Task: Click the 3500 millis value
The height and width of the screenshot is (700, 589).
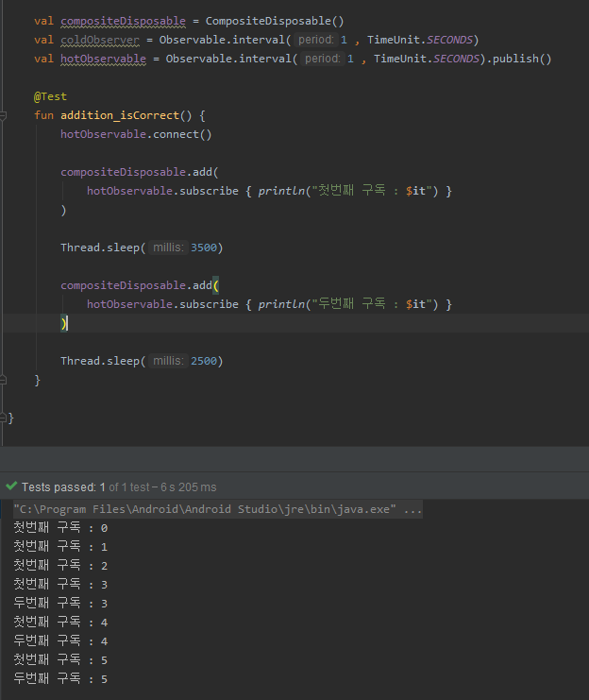Action: [x=204, y=248]
